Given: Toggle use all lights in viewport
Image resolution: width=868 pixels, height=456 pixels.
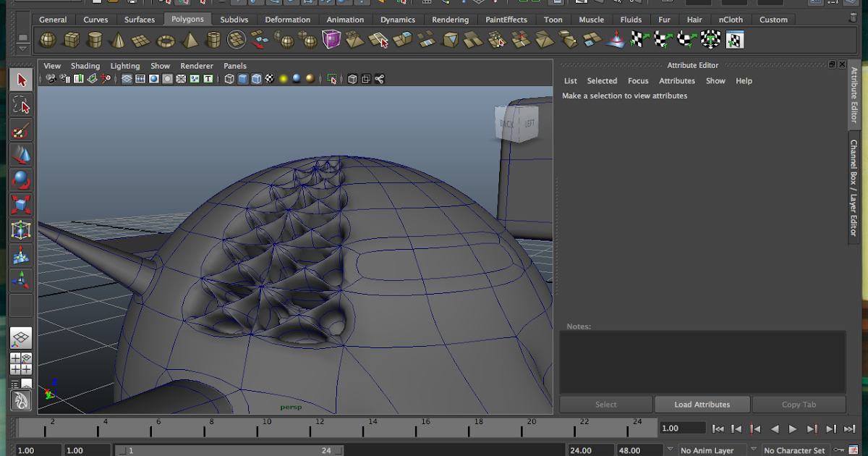Looking at the screenshot, I should point(284,79).
